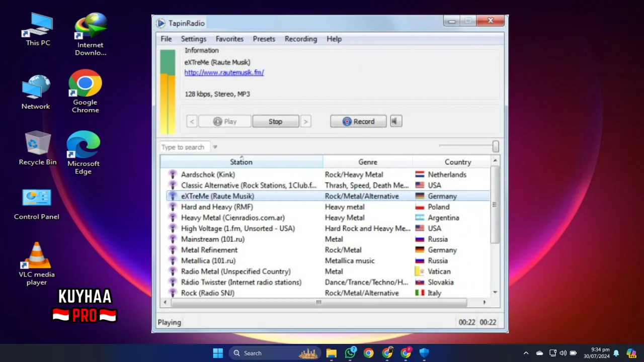Screen dimensions: 644x362
Task: Open the Settings menu
Action: point(194,39)
